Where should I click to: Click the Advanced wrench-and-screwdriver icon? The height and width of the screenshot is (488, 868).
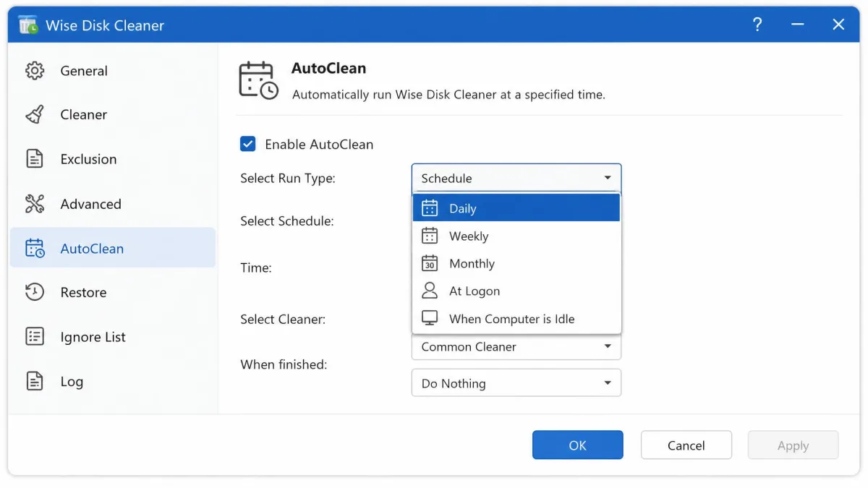(x=35, y=204)
